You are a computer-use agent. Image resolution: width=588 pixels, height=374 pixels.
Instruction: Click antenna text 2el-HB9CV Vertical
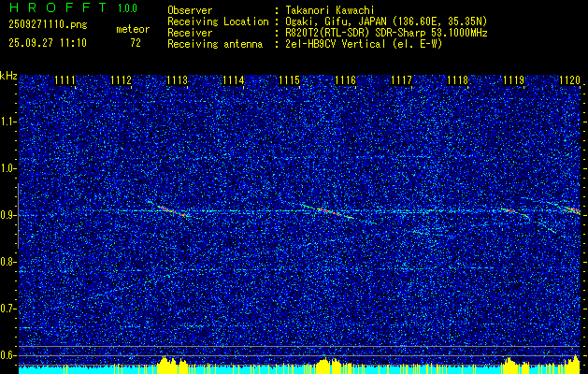[x=335, y=44]
